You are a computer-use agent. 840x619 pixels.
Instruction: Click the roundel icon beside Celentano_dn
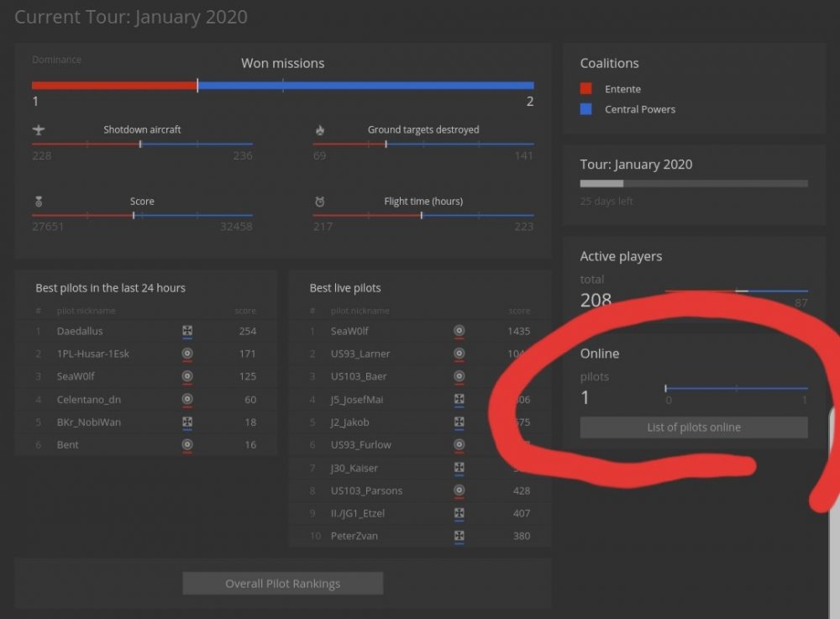[187, 399]
